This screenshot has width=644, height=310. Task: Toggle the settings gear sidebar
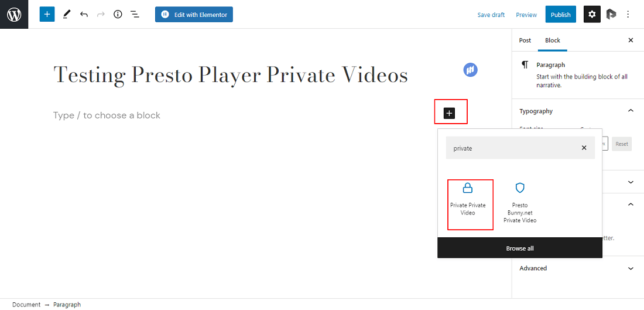pyautogui.click(x=592, y=15)
